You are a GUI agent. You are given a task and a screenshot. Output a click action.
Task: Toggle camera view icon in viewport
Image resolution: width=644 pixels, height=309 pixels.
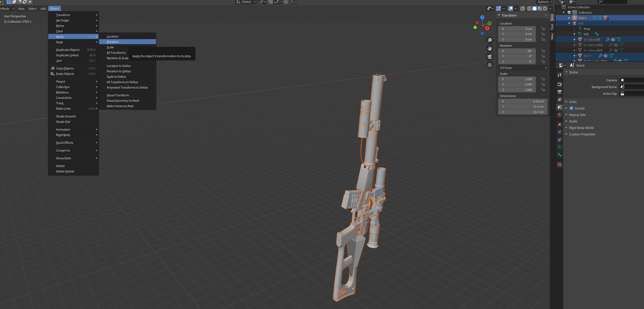click(489, 56)
